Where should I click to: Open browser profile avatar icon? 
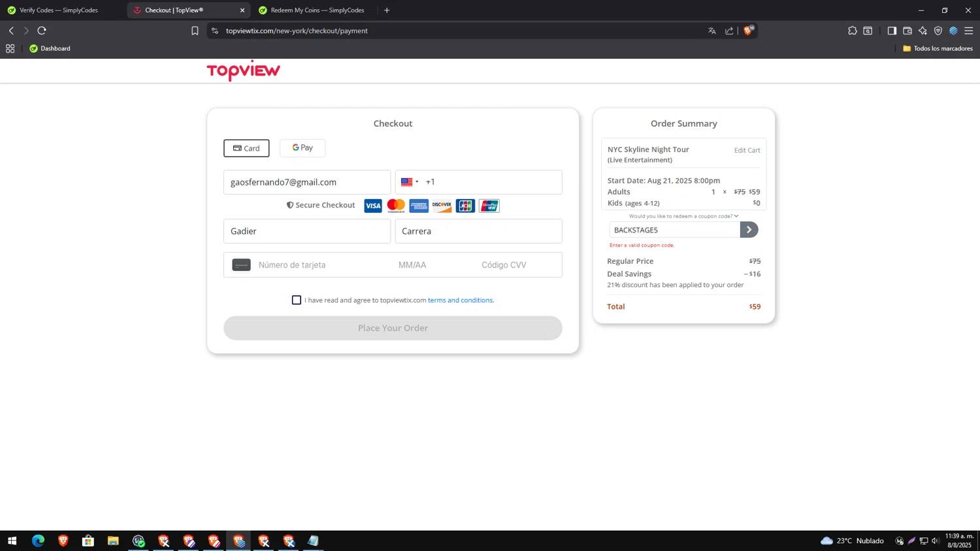click(x=953, y=31)
